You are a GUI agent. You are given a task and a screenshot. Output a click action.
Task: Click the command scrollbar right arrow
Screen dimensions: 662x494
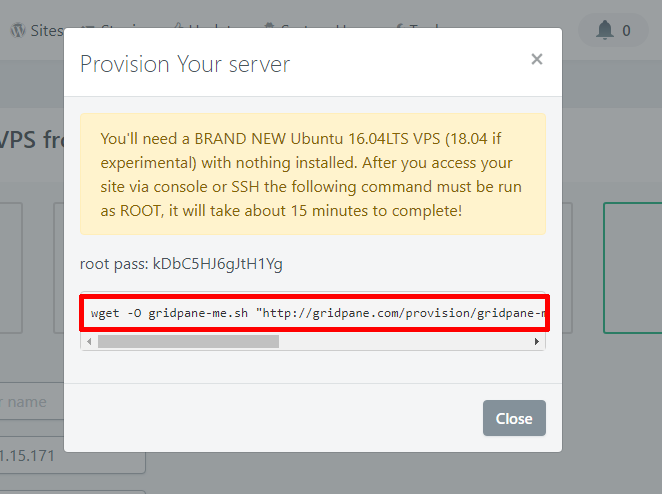pos(537,341)
